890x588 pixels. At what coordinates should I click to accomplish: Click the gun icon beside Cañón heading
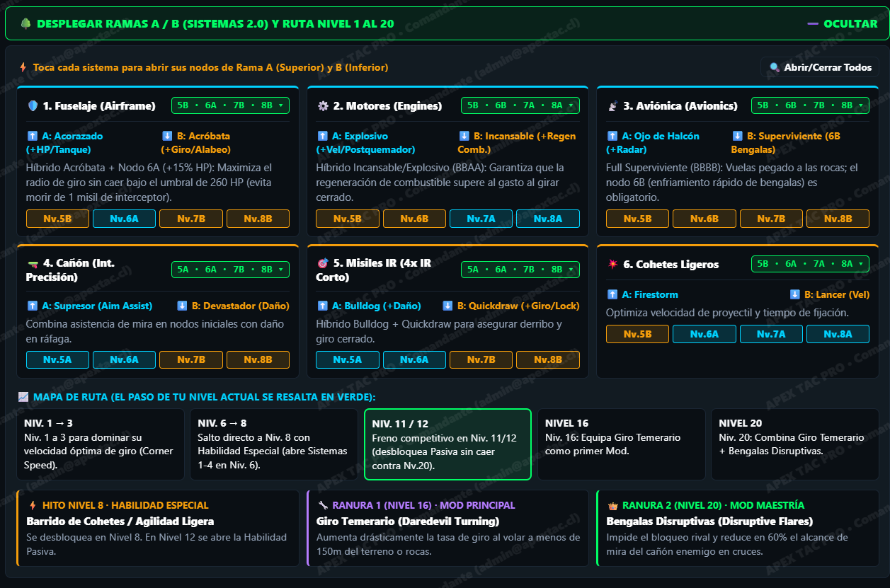33,265
